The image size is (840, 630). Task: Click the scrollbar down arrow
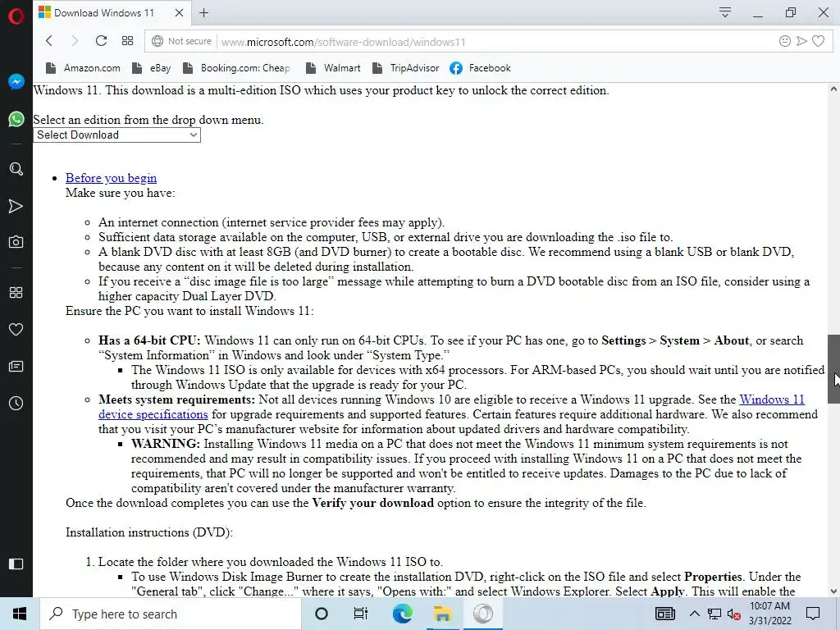[833, 591]
